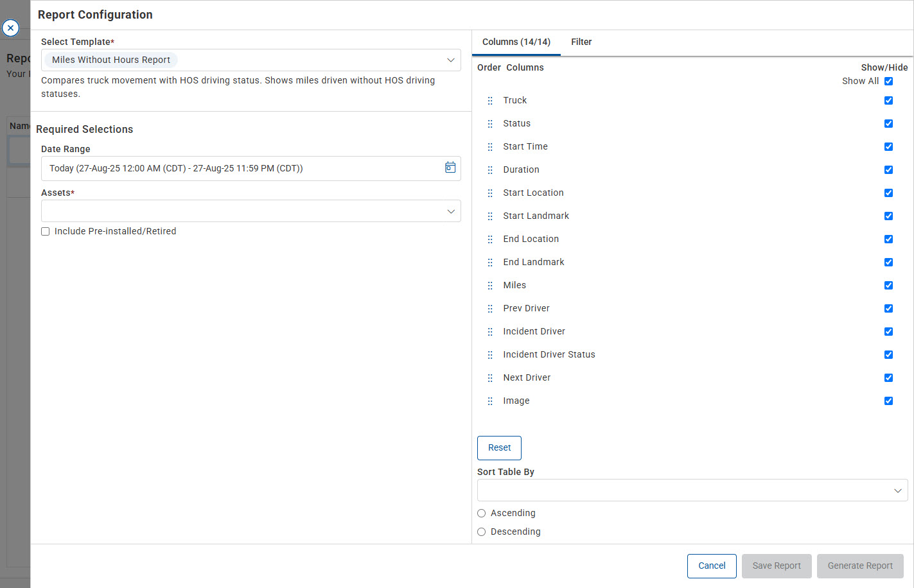This screenshot has width=914, height=588.
Task: Grab the drag handle for Truck column
Action: pos(490,101)
